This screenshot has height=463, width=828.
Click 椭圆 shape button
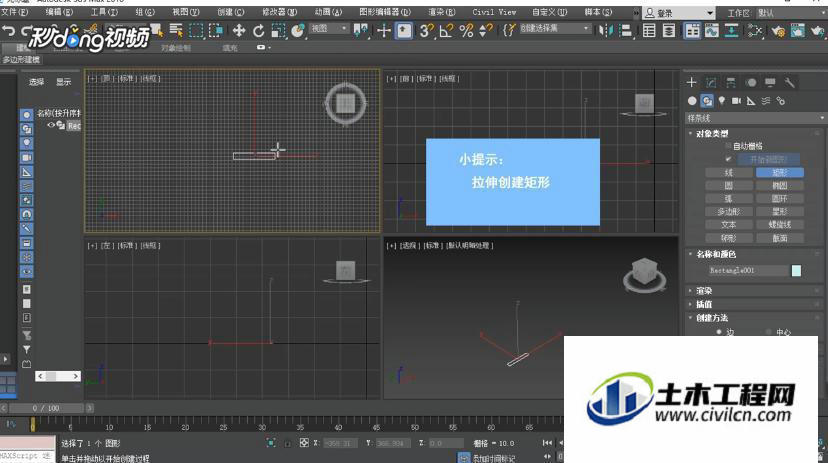click(780, 186)
